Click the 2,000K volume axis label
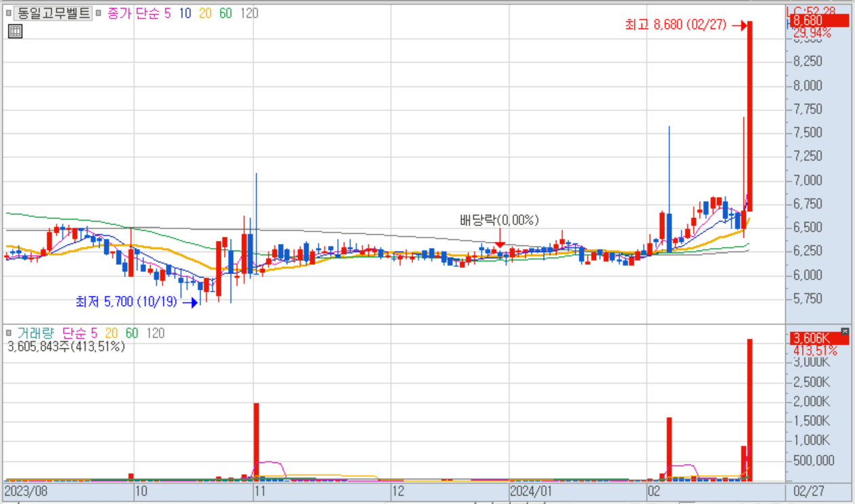The width and height of the screenshot is (855, 504). click(812, 401)
